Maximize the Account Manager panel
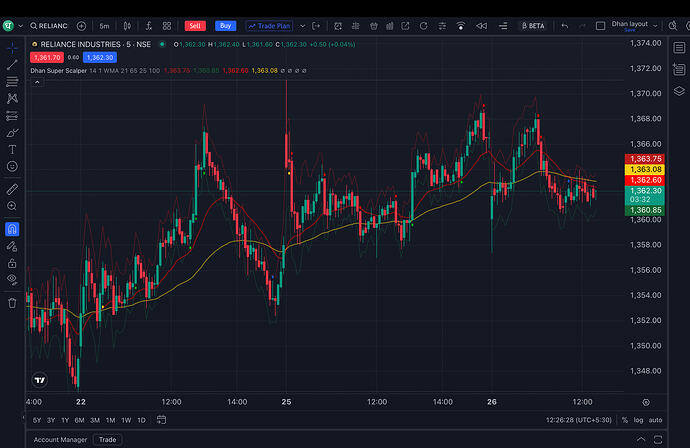Viewport: 690px width, 448px height. (658, 439)
